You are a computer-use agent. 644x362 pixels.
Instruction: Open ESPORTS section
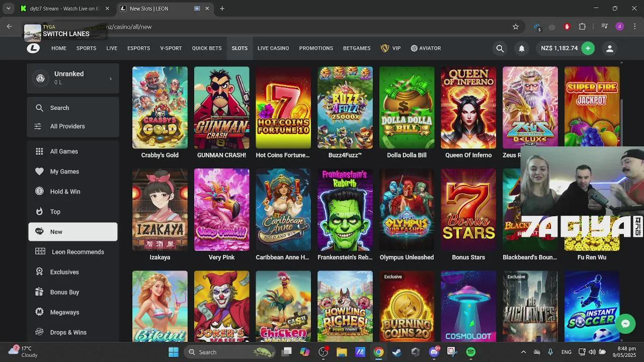point(139,48)
